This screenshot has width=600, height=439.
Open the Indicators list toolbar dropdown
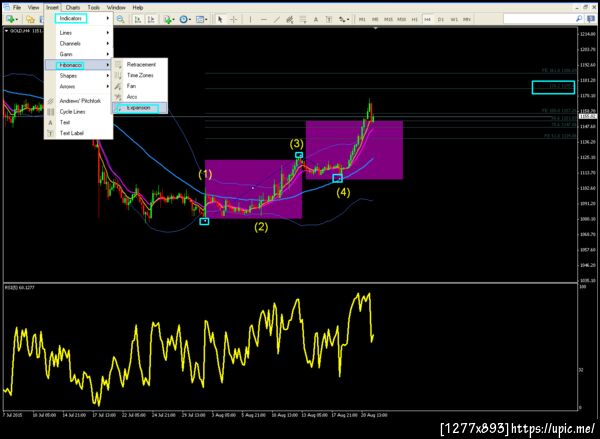click(169, 19)
